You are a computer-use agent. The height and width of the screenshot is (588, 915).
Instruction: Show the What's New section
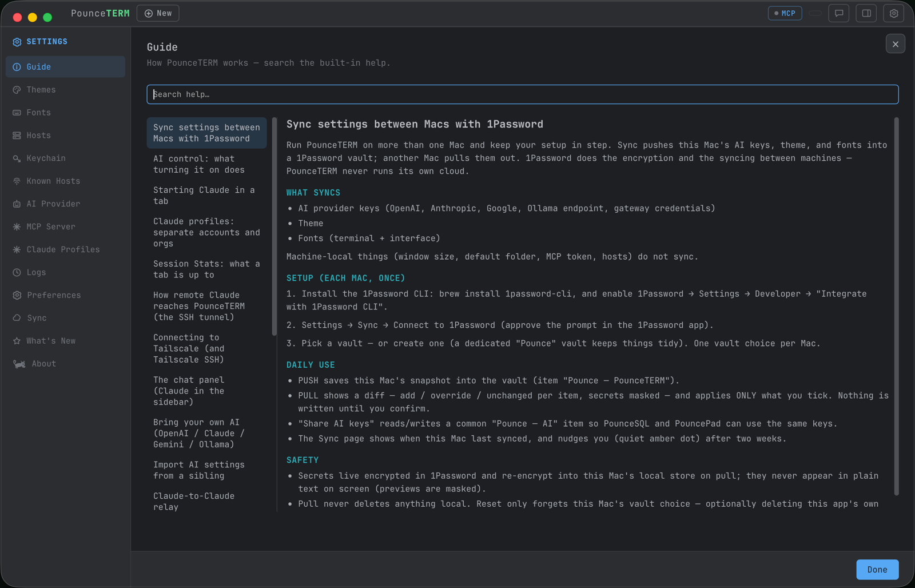click(x=65, y=341)
